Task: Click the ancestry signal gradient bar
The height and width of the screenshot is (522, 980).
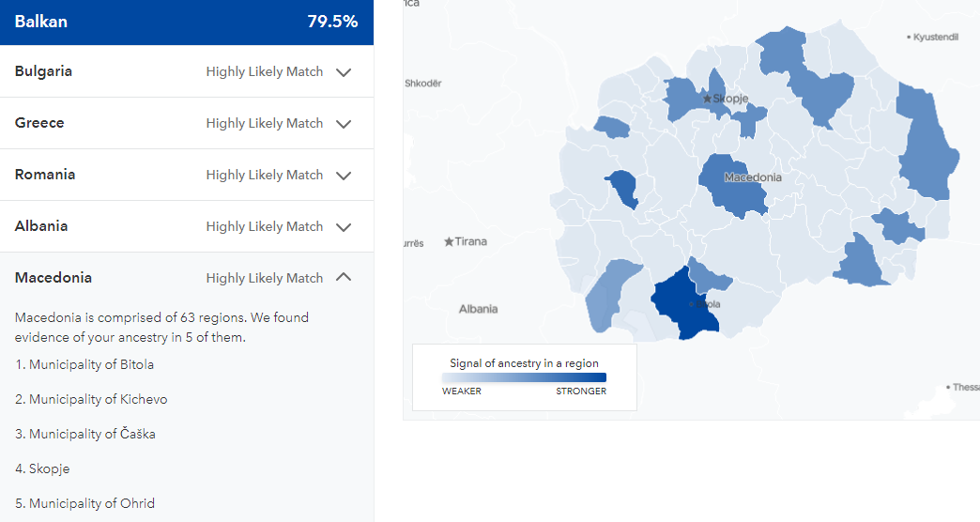Action: (524, 377)
